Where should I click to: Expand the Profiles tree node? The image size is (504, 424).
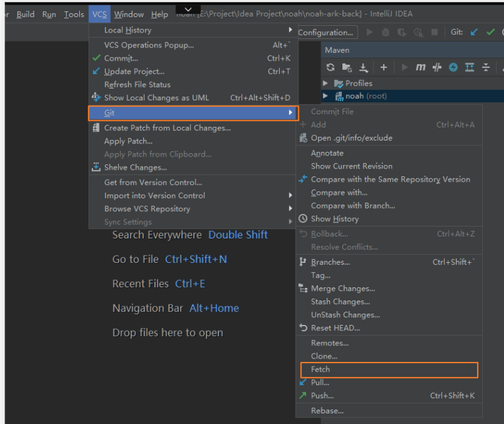click(325, 83)
